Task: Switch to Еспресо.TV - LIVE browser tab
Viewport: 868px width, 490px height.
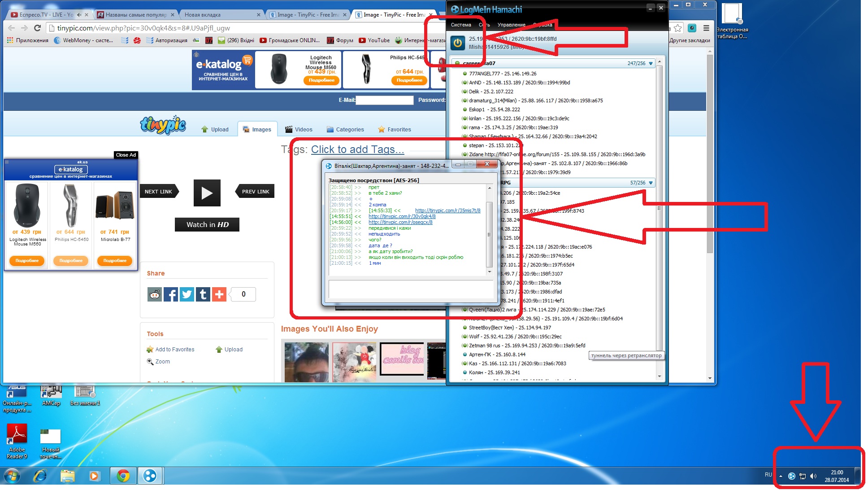Action: [x=46, y=15]
